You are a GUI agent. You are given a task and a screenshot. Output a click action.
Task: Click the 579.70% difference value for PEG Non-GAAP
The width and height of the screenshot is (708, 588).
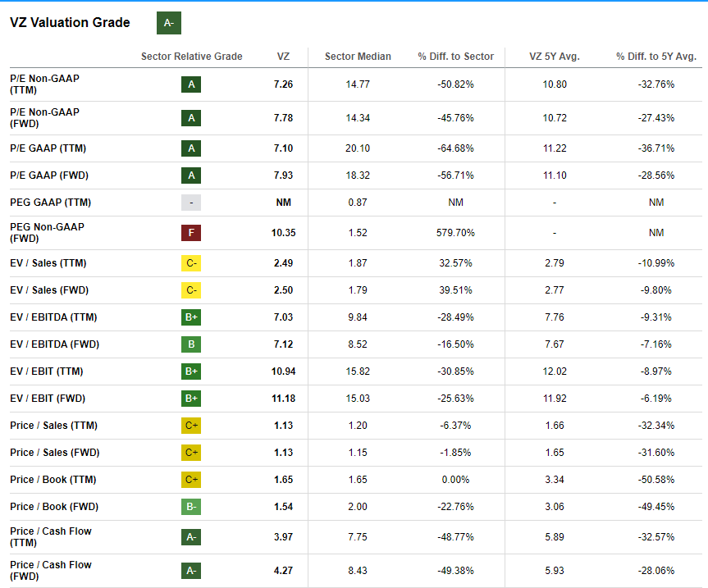pyautogui.click(x=455, y=232)
